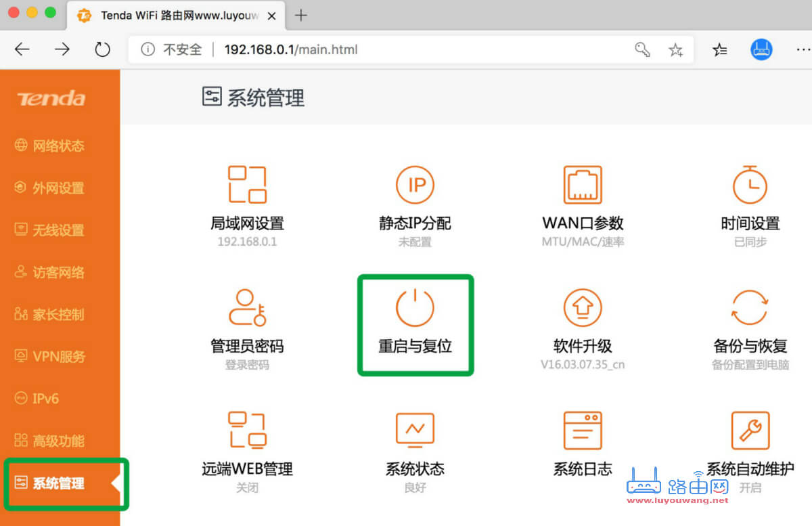Open the 系统状态 monitor icon

[x=415, y=430]
